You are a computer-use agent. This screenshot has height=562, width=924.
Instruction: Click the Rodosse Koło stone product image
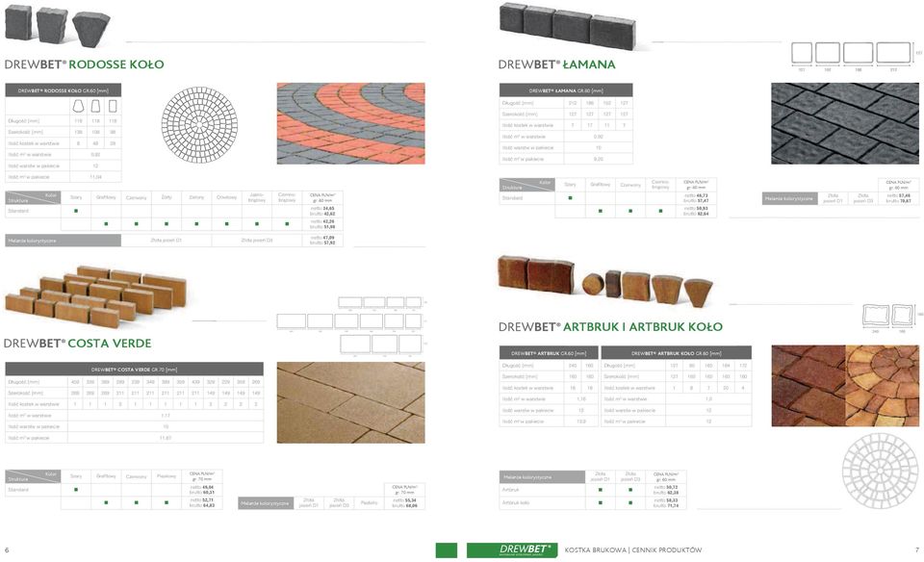pos(57,25)
